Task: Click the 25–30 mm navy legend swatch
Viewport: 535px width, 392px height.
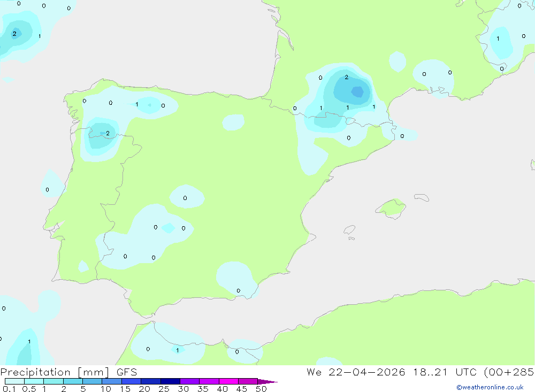Action: [170, 381]
